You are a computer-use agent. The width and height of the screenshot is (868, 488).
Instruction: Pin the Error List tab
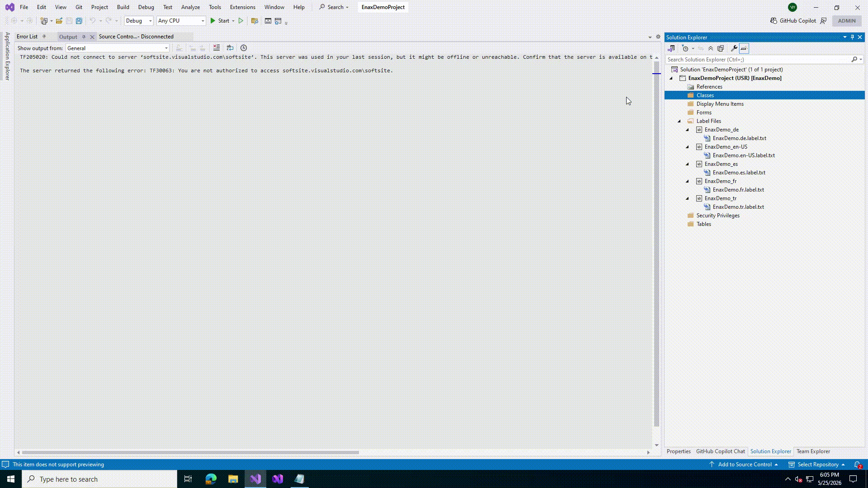pos(44,37)
